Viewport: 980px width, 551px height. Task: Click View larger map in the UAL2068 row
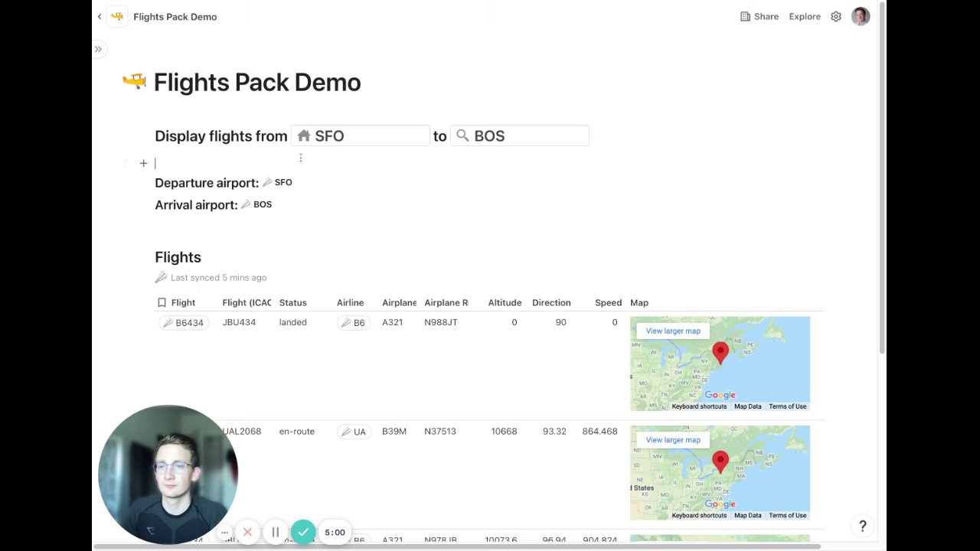click(673, 440)
